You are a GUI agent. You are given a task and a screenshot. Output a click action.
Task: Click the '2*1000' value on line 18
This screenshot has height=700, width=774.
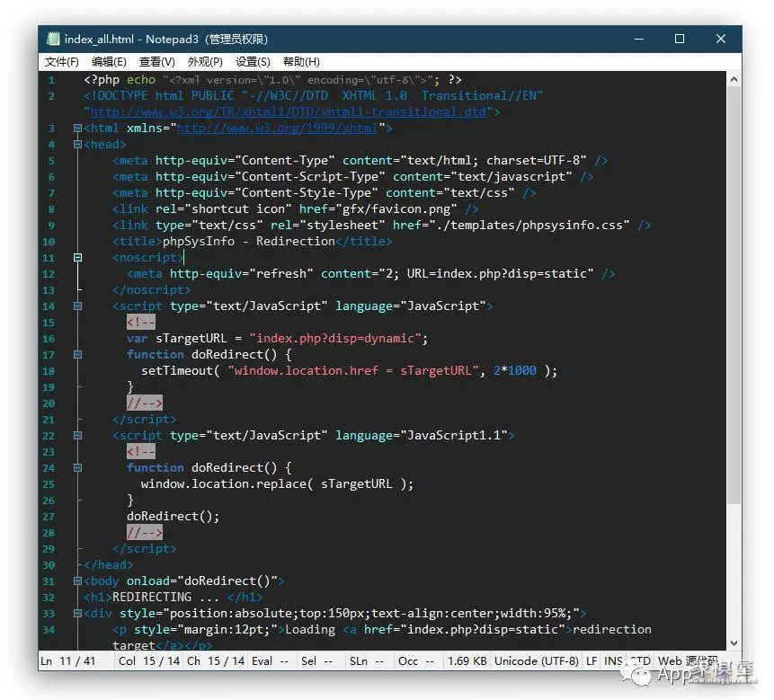515,371
